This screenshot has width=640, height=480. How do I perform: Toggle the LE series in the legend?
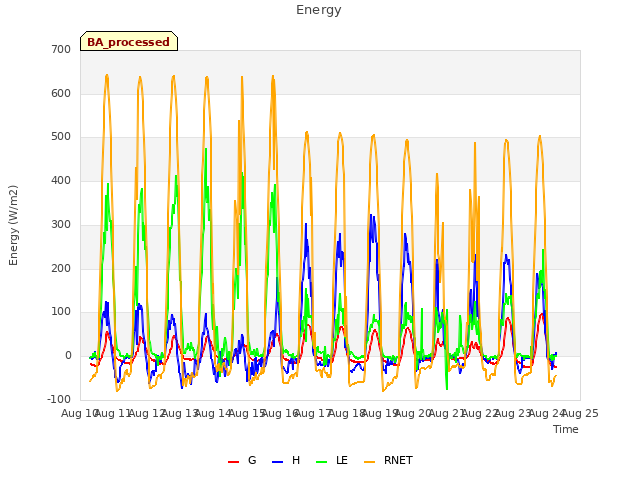[332, 460]
